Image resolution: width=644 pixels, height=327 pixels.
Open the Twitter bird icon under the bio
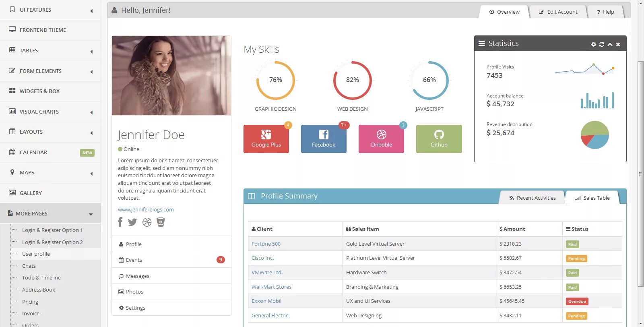tap(132, 222)
